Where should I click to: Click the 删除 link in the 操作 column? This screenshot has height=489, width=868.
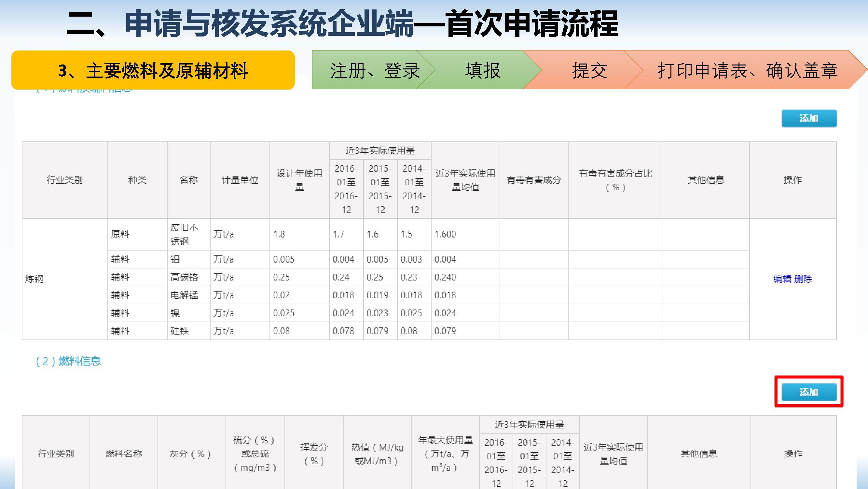click(803, 279)
